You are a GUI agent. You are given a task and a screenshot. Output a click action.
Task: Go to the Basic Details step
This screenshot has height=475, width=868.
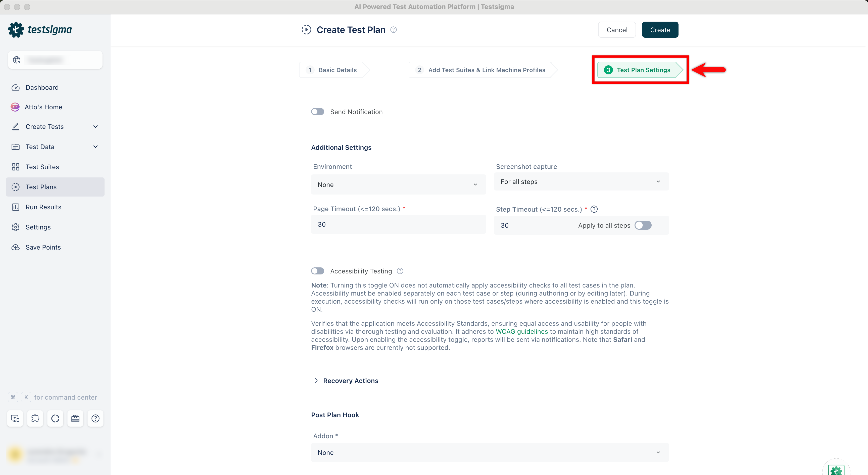point(334,70)
